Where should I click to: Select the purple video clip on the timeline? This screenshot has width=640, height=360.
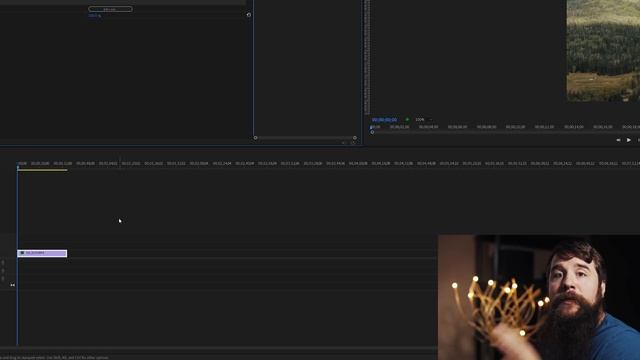point(42,253)
